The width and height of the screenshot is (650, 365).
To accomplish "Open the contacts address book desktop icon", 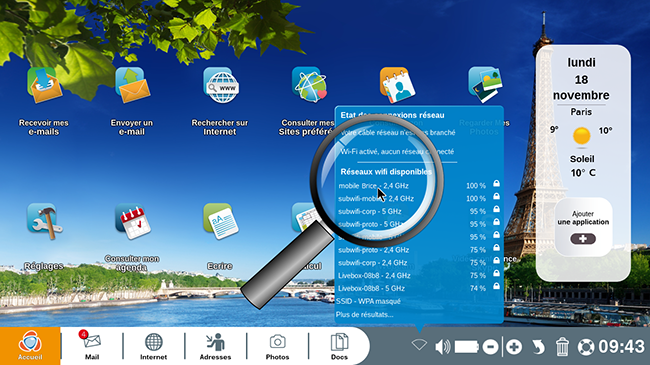I will click(397, 85).
